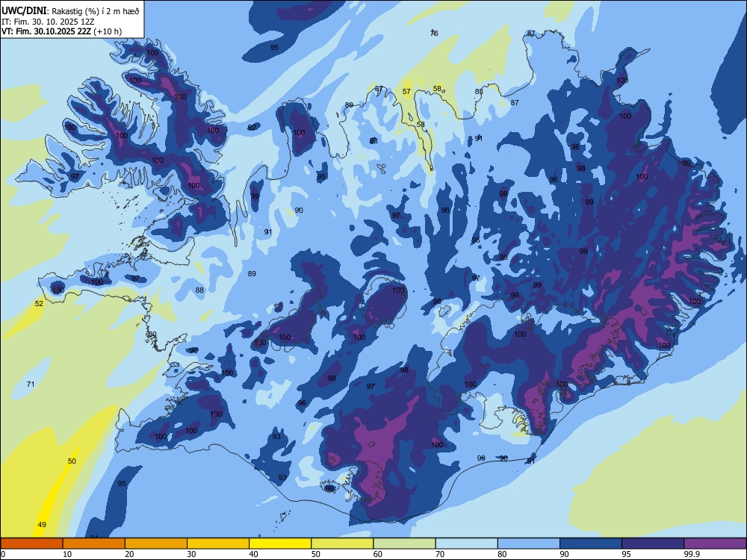
Task: Click the light green 60–70 legend swatch
Action: [x=404, y=544]
